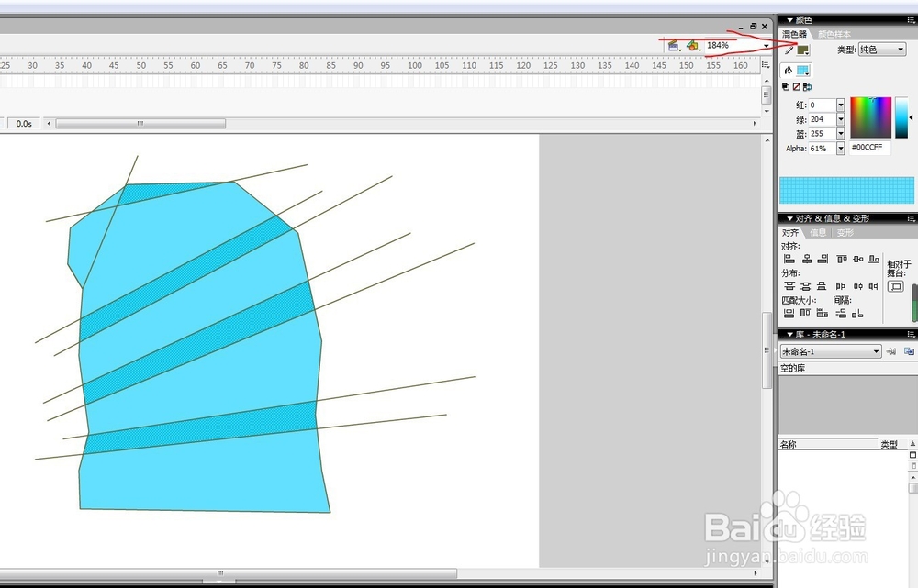Click the Distribute right edge icon
This screenshot has height=588, width=918.
874,286
